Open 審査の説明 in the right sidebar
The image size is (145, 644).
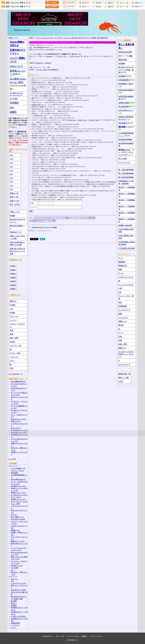coord(123,60)
